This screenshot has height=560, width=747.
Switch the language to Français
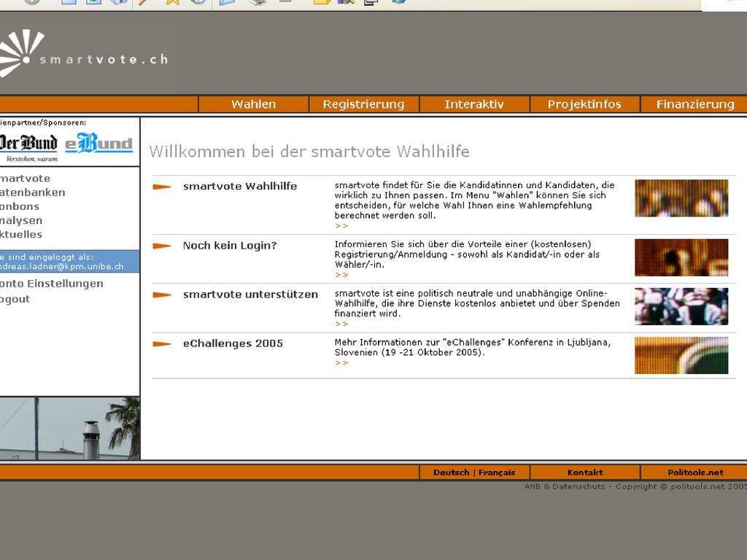497,472
